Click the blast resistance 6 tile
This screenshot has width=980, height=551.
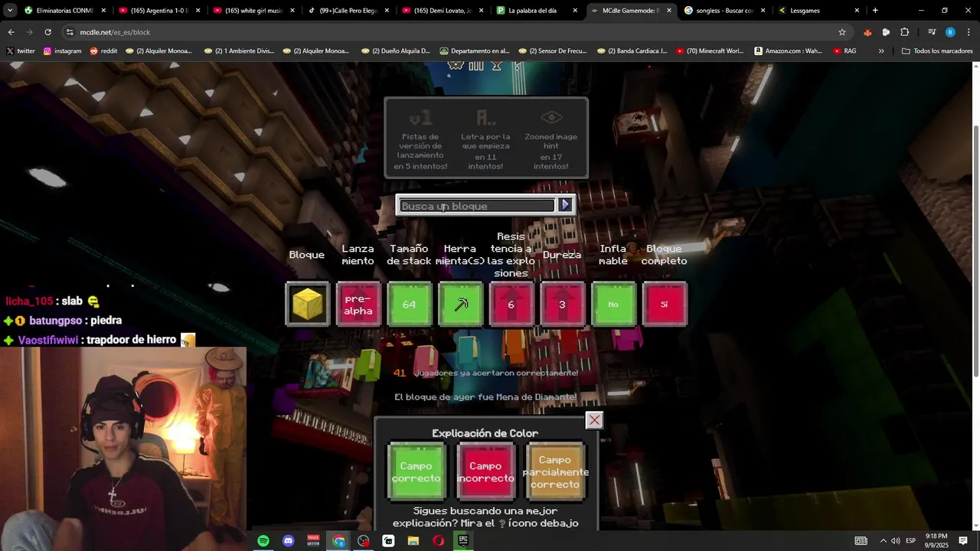(511, 304)
